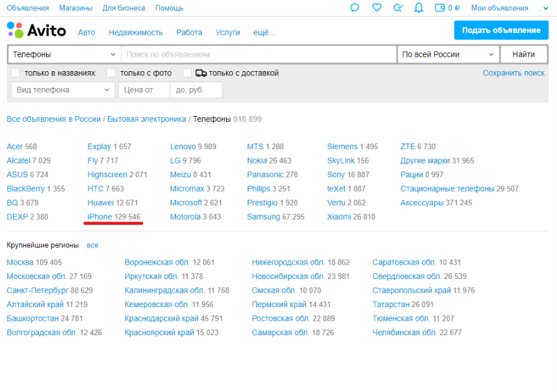557x392 pixels.
Task: Click 'Подать объявление' button
Action: tap(501, 30)
